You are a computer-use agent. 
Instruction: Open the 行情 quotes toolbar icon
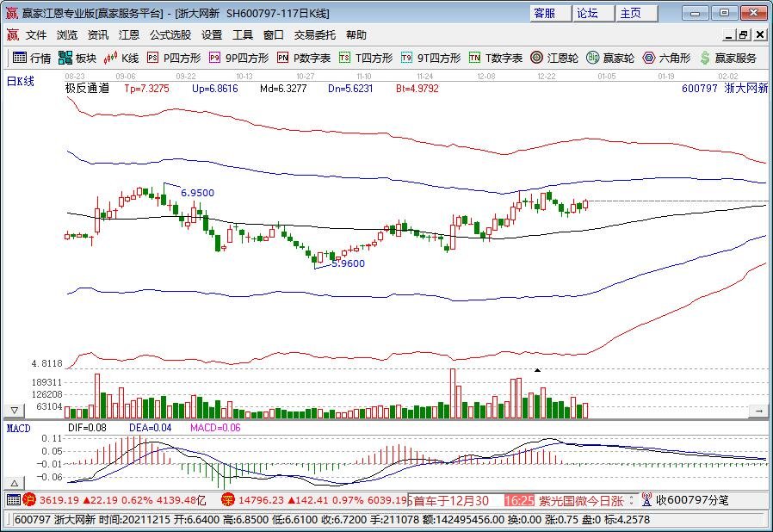click(x=31, y=59)
